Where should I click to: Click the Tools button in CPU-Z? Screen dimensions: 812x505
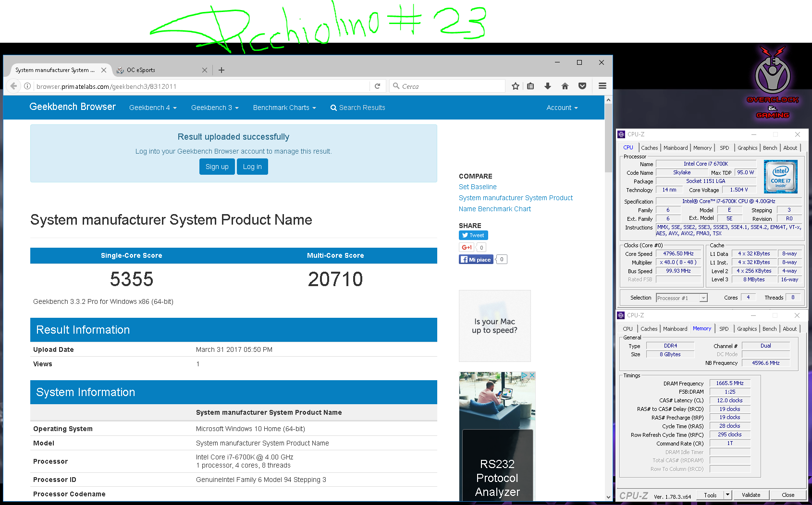710,495
